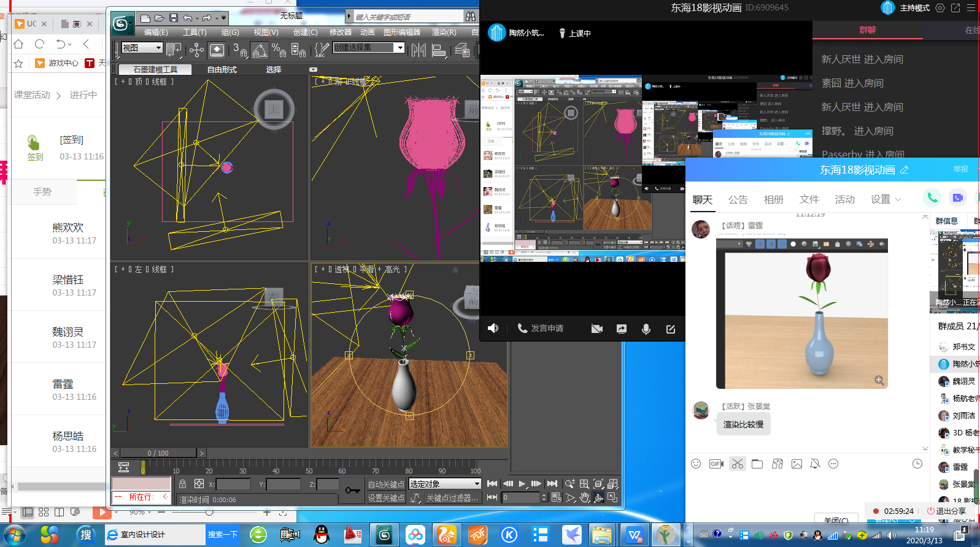
Task: Toggle the selection lock padlock icon
Action: tap(182, 484)
